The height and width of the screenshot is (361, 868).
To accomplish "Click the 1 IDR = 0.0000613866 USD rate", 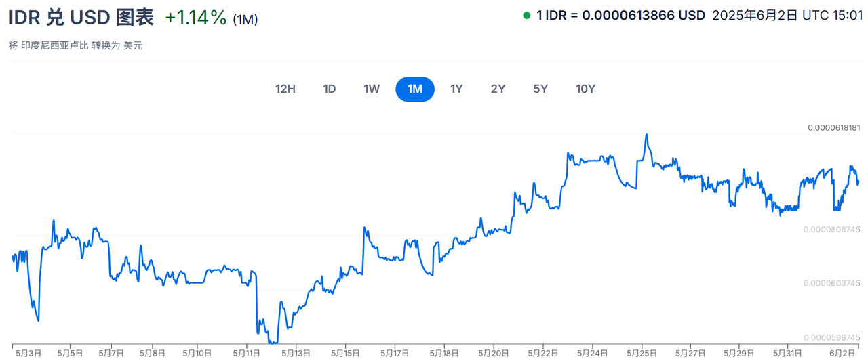I will tap(620, 16).
